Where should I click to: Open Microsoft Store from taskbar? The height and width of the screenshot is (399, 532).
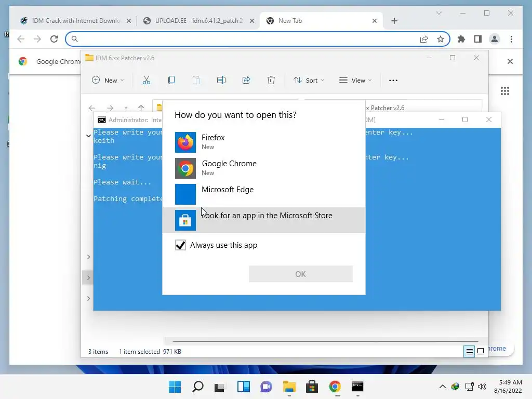(312, 387)
